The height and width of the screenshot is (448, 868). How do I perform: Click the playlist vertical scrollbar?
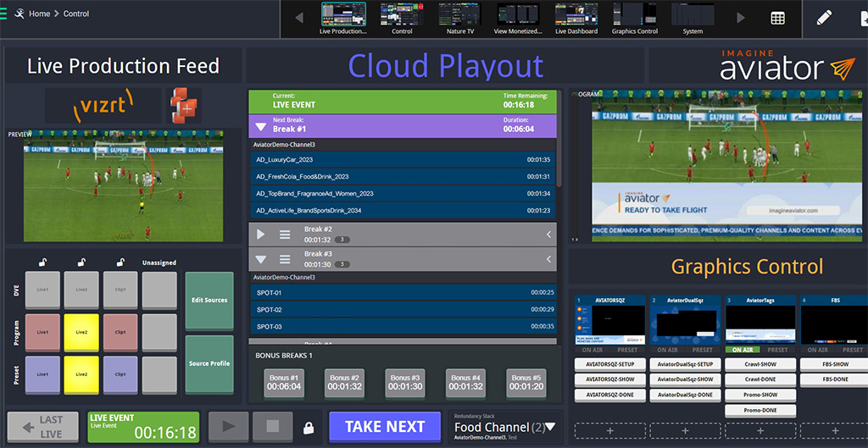coord(559,138)
